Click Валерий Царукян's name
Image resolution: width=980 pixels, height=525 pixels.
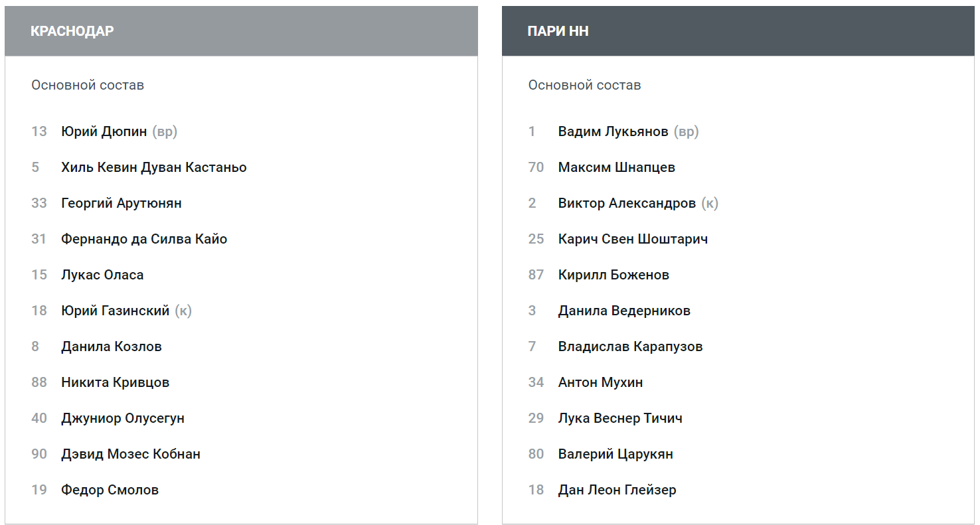(615, 454)
